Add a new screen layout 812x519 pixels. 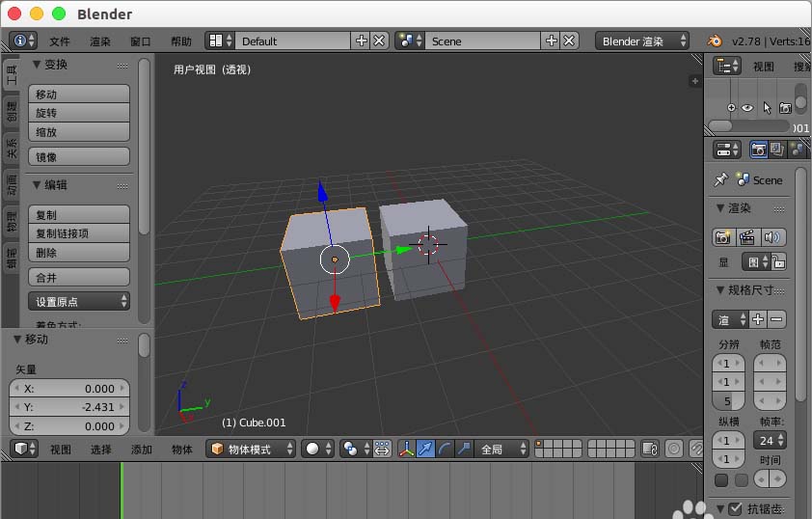[x=361, y=41]
